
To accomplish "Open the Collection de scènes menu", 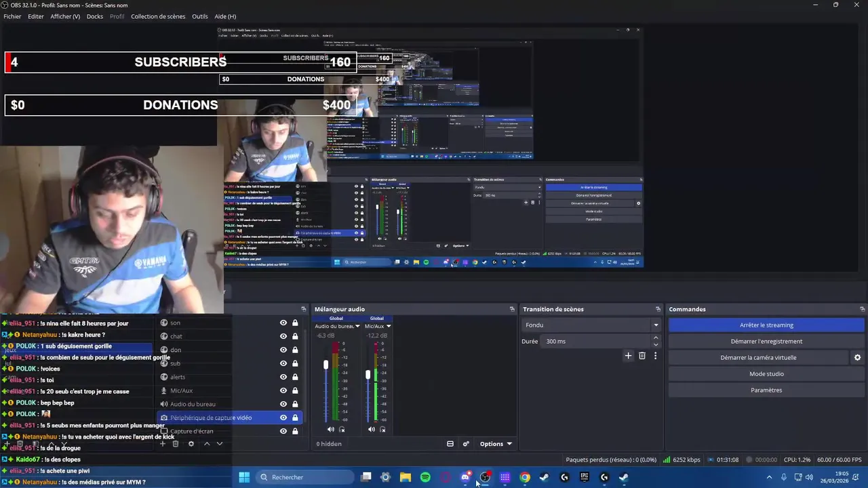I will 158,16.
